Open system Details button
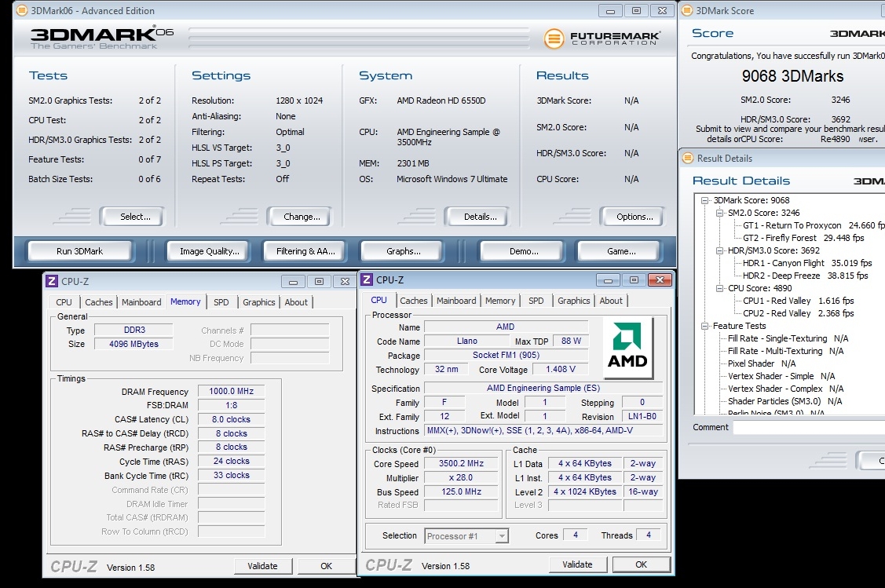 (x=480, y=217)
